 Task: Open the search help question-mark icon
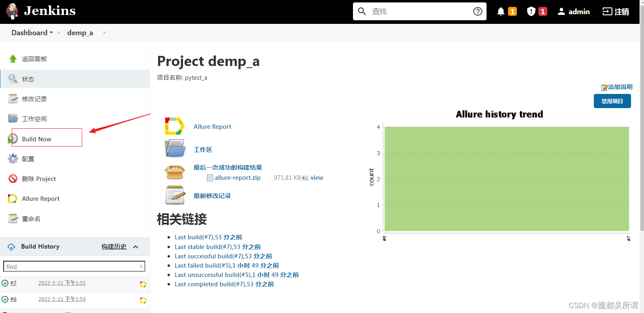(478, 11)
